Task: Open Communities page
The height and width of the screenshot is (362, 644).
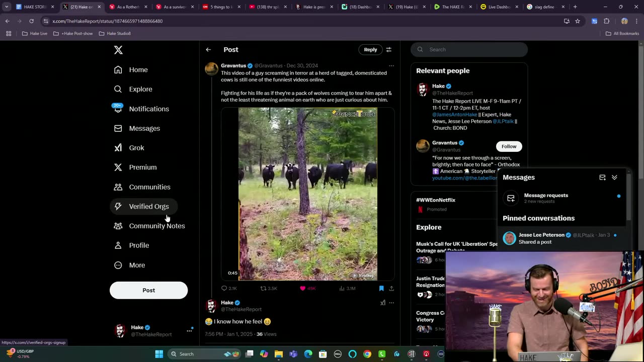Action: 142,187
